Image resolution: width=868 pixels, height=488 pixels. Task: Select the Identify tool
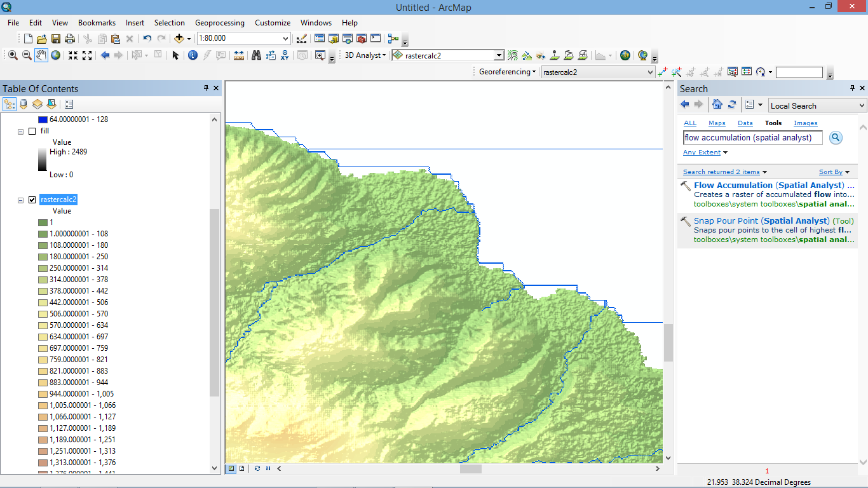click(x=193, y=56)
